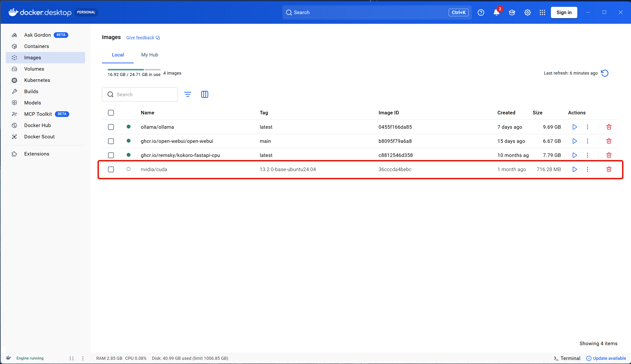This screenshot has width=631, height=364.
Task: Open engine options menu in status bar
Action: 83,358
